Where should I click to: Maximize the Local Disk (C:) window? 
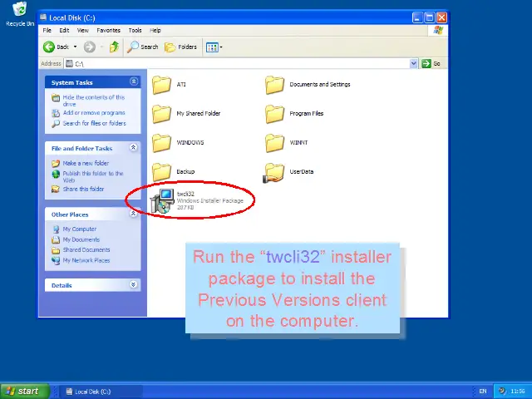tap(430, 17)
